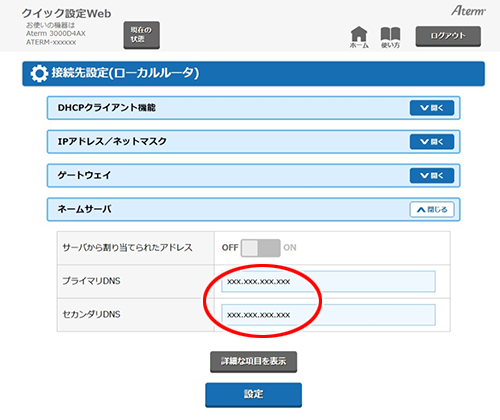Click the Aterm logo
This screenshot has width=500, height=420.
pyautogui.click(x=468, y=11)
